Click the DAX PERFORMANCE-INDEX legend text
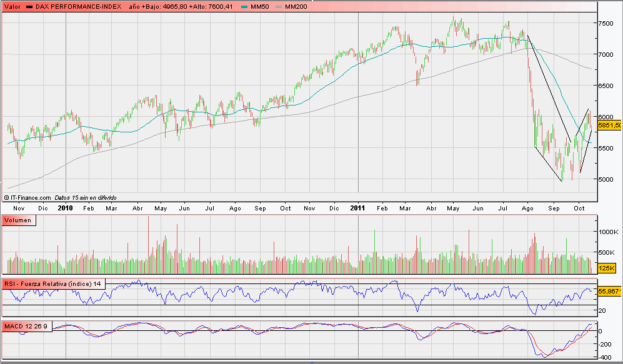This screenshot has width=623, height=364. [x=78, y=7]
